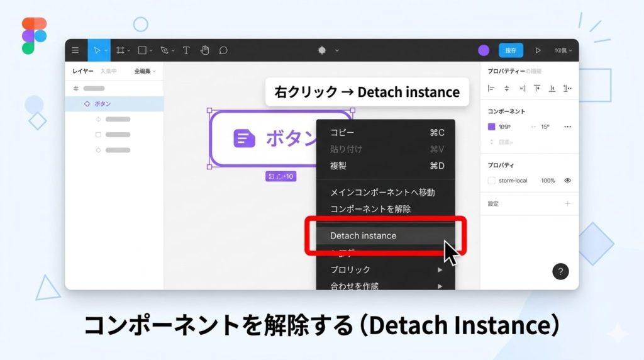The height and width of the screenshot is (360, 644).
Task: Click the Present play icon
Action: pos(538,50)
